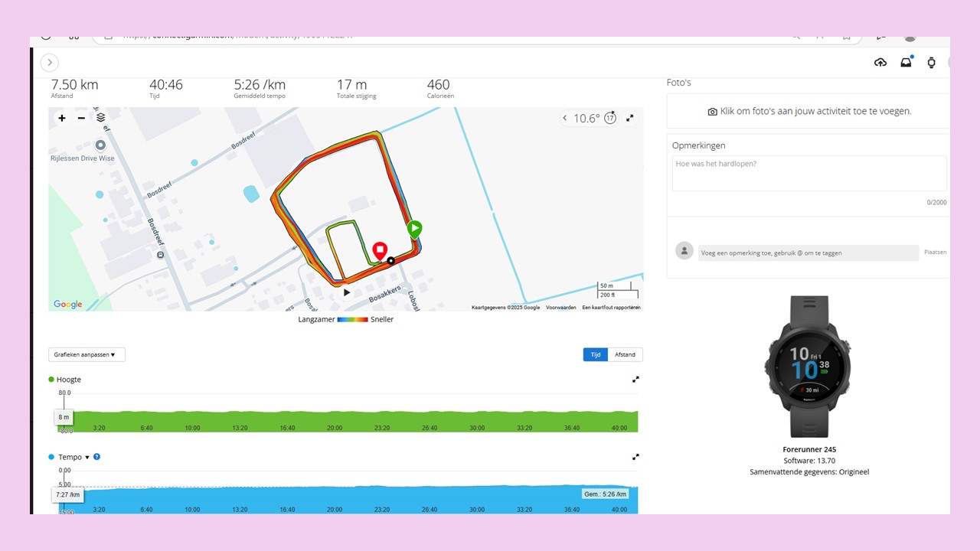The width and height of the screenshot is (980, 551).
Task: Open the notifications inbox icon
Action: (906, 63)
